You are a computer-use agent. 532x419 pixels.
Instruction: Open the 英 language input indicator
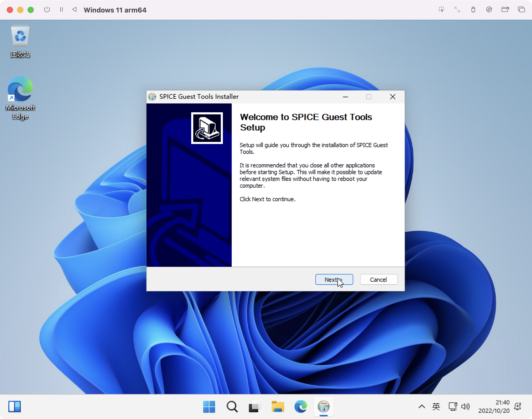(436, 407)
